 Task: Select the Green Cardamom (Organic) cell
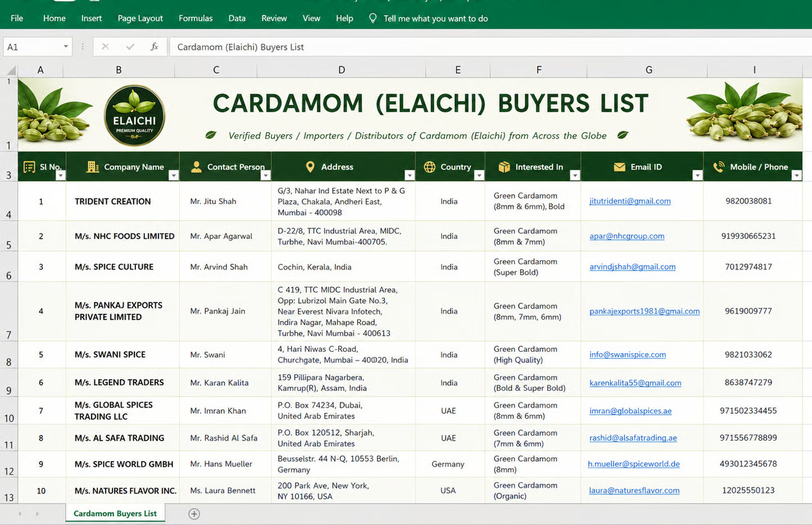(533, 490)
